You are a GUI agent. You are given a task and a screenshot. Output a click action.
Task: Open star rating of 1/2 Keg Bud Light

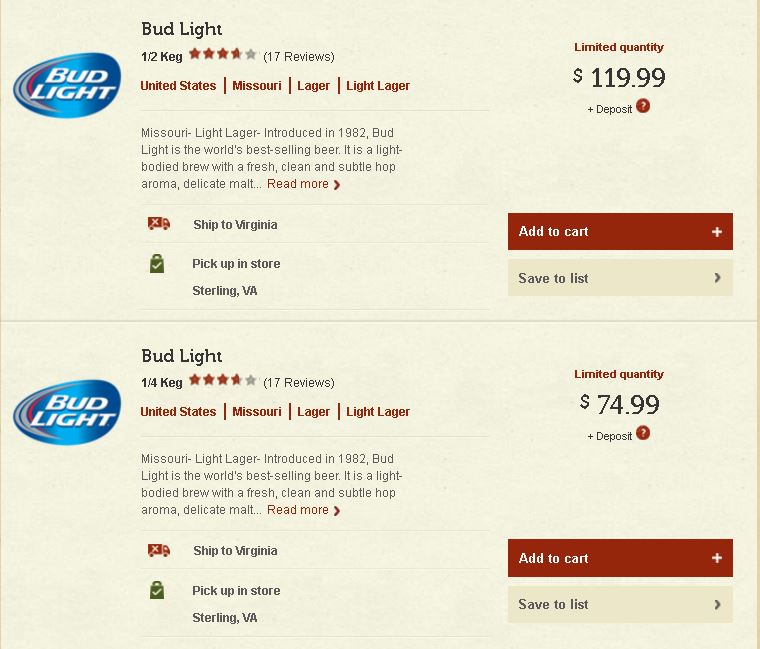[222, 54]
